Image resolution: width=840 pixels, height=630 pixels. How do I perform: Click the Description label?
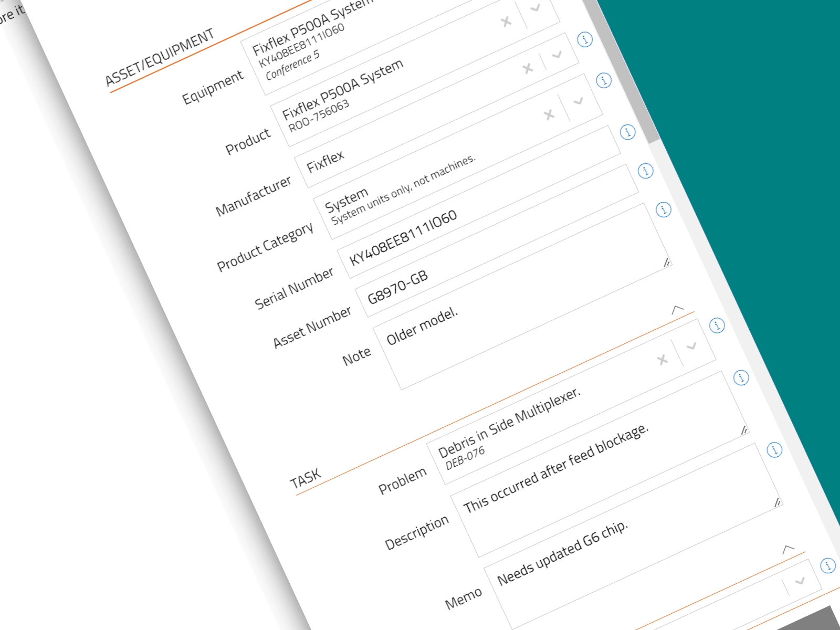pyautogui.click(x=417, y=532)
